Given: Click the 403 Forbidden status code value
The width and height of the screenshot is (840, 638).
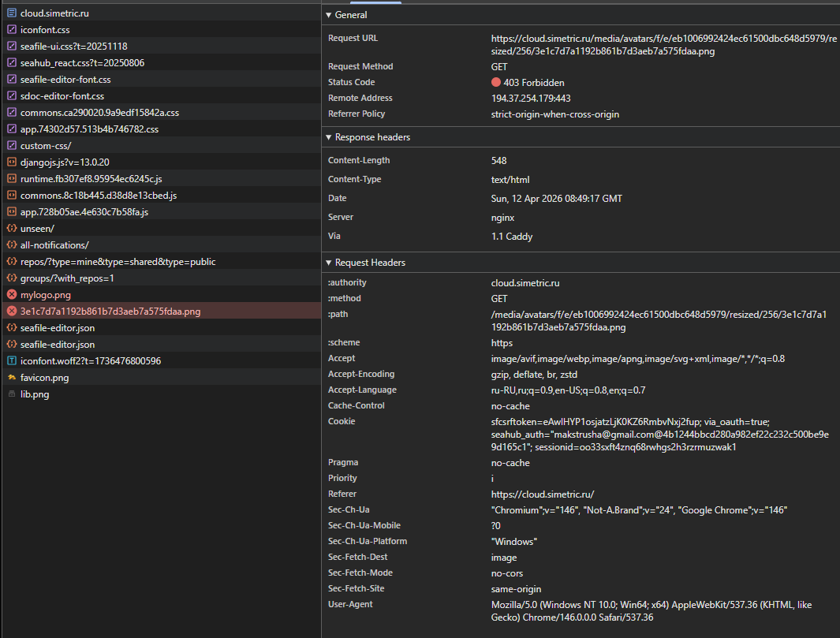Looking at the screenshot, I should coord(533,83).
